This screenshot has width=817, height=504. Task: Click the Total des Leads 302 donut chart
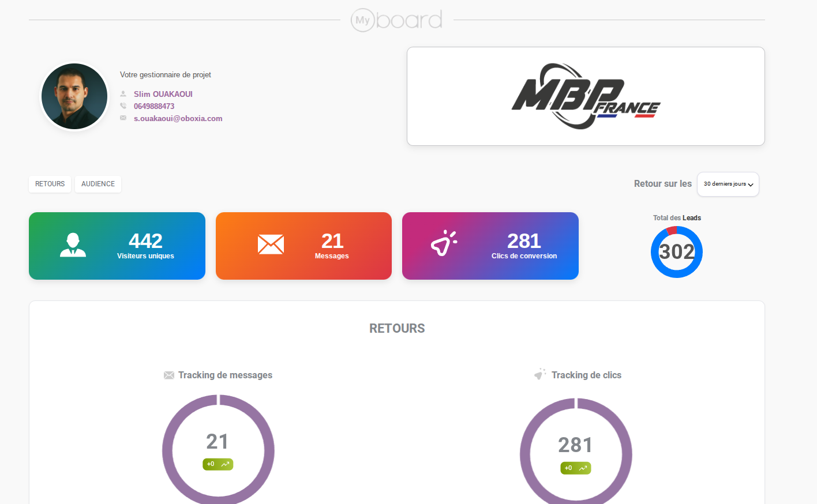point(677,252)
